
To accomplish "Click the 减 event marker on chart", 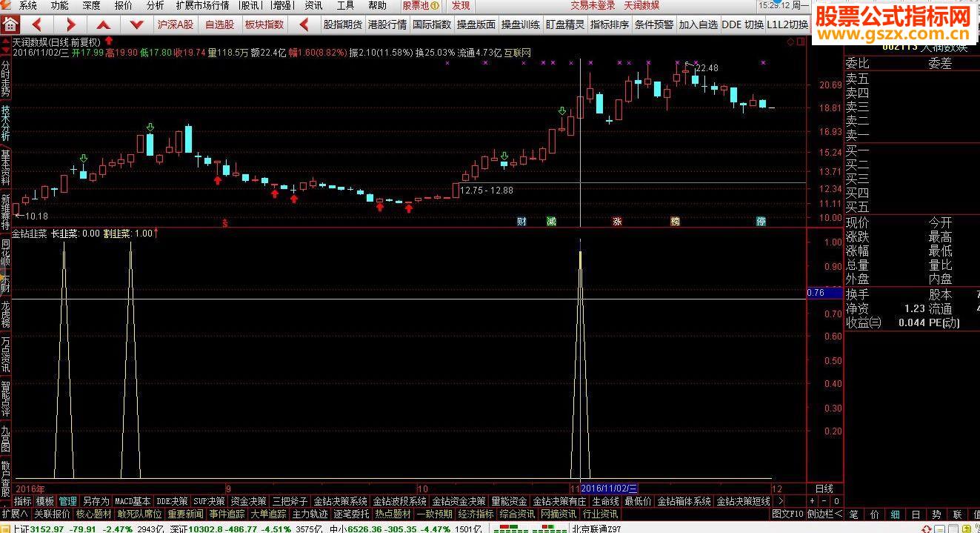I will click(551, 221).
